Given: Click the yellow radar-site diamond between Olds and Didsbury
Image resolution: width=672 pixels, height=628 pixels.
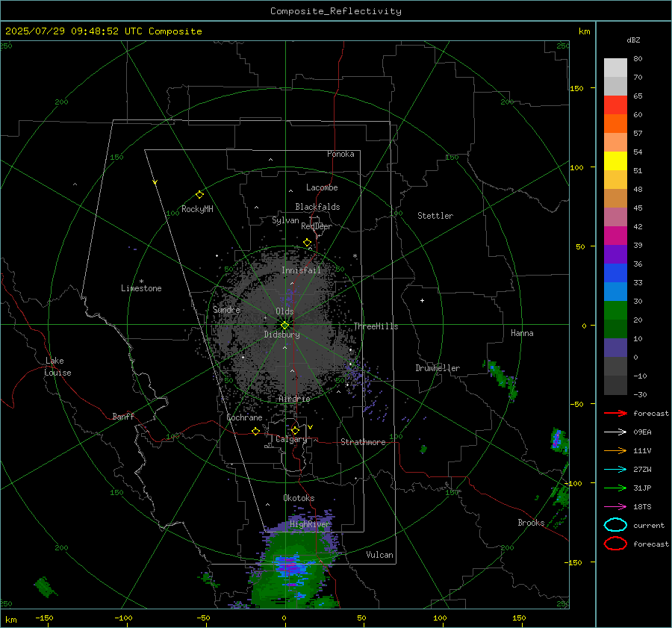Looking at the screenshot, I should [284, 326].
